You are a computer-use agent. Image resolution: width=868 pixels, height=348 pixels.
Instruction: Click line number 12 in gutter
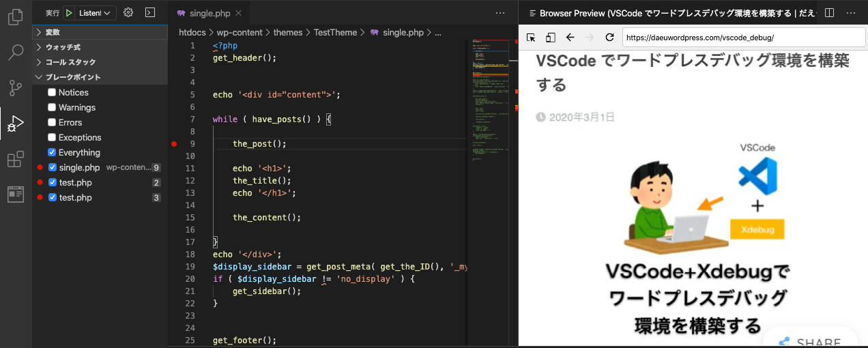190,181
